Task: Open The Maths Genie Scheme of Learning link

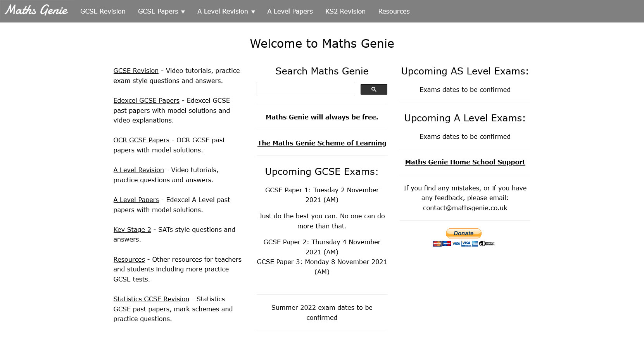Action: pos(322,143)
